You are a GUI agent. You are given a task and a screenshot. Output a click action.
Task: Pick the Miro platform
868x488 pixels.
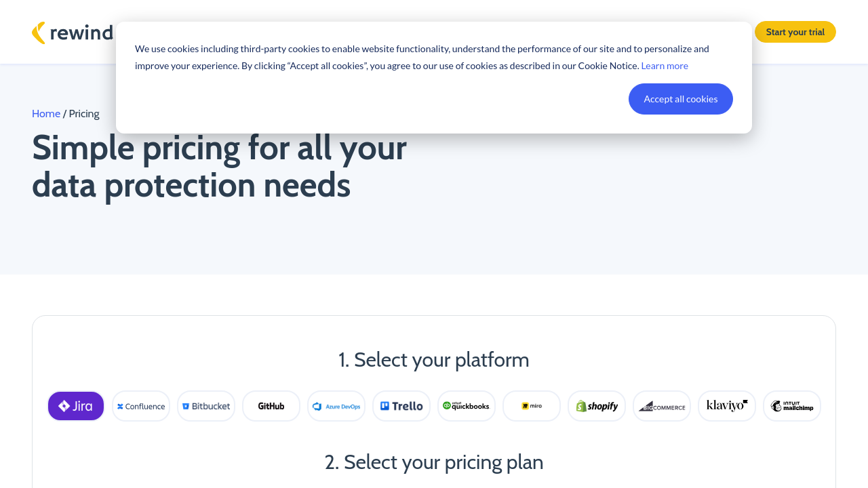pos(532,406)
